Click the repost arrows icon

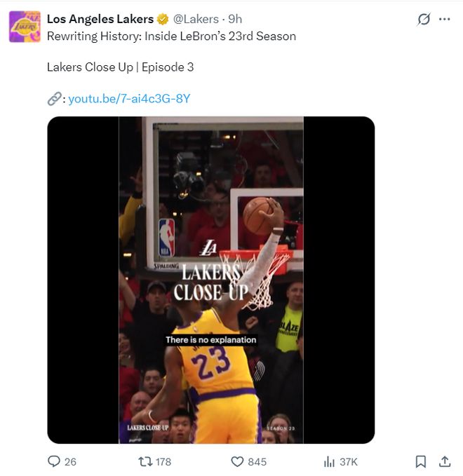(x=144, y=461)
